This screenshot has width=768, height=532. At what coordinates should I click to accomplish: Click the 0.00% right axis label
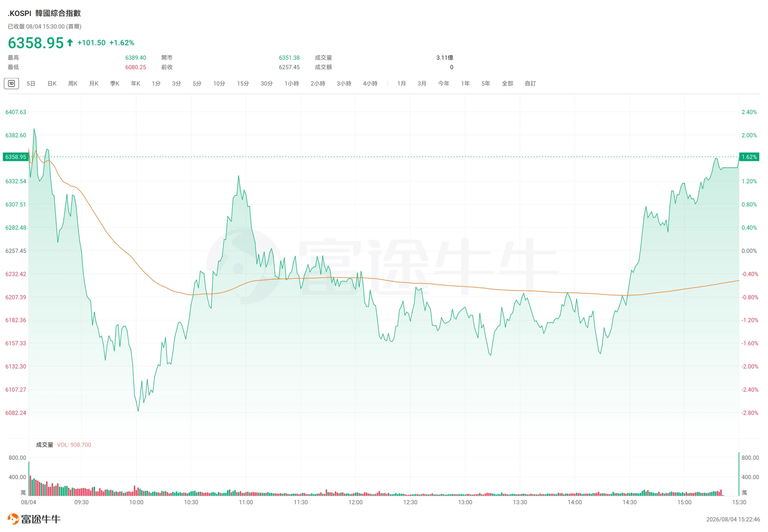(749, 251)
